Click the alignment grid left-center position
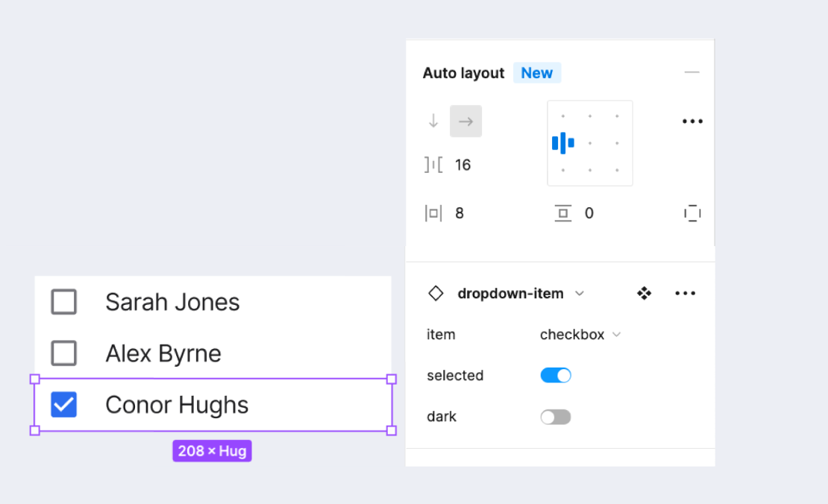This screenshot has height=504, width=828. [x=563, y=143]
